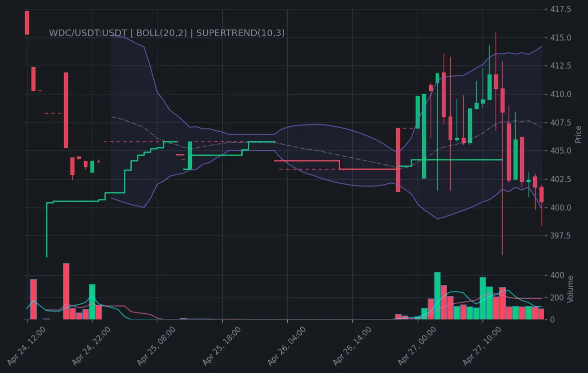
Task: Select the 200 volume axis label
Action: point(557,298)
